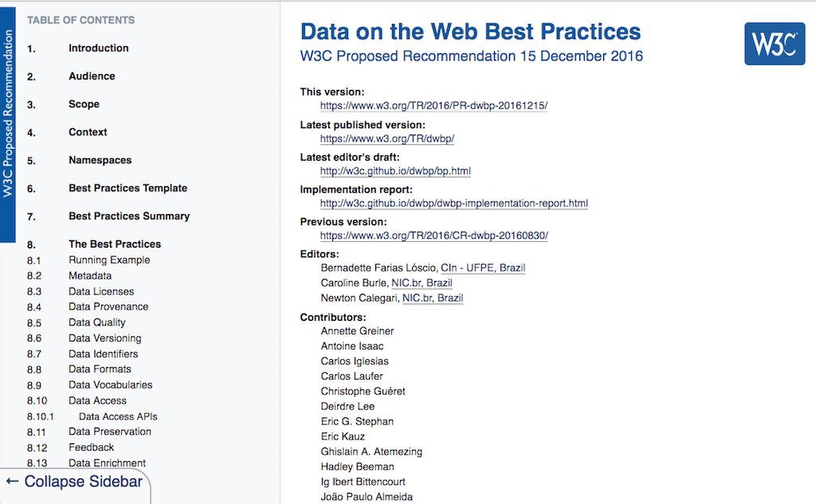Go to the Audience section
816x504 pixels.
point(92,76)
